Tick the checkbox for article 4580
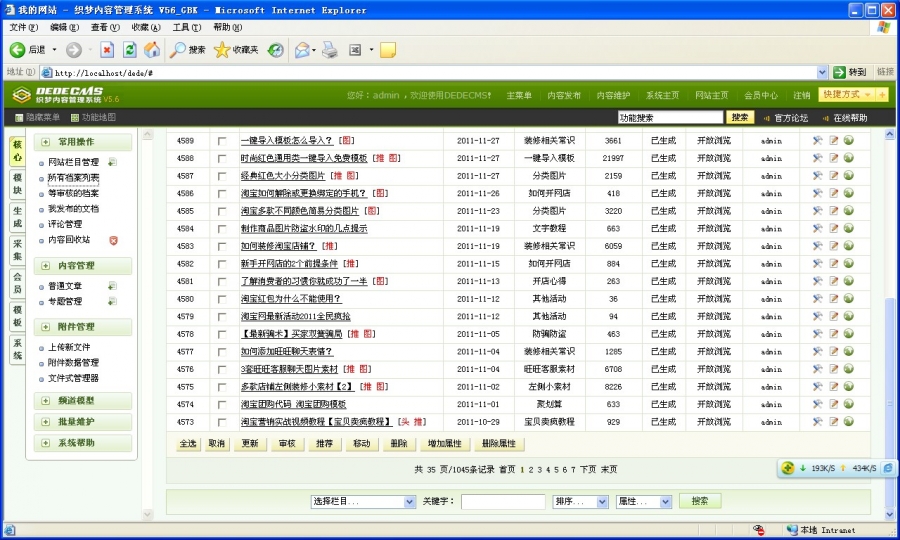Viewport: 900px width, 540px height. click(x=222, y=299)
